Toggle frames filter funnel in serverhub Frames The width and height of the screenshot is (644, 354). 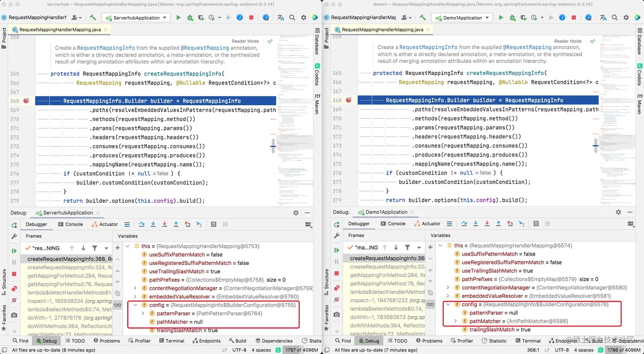point(95,248)
